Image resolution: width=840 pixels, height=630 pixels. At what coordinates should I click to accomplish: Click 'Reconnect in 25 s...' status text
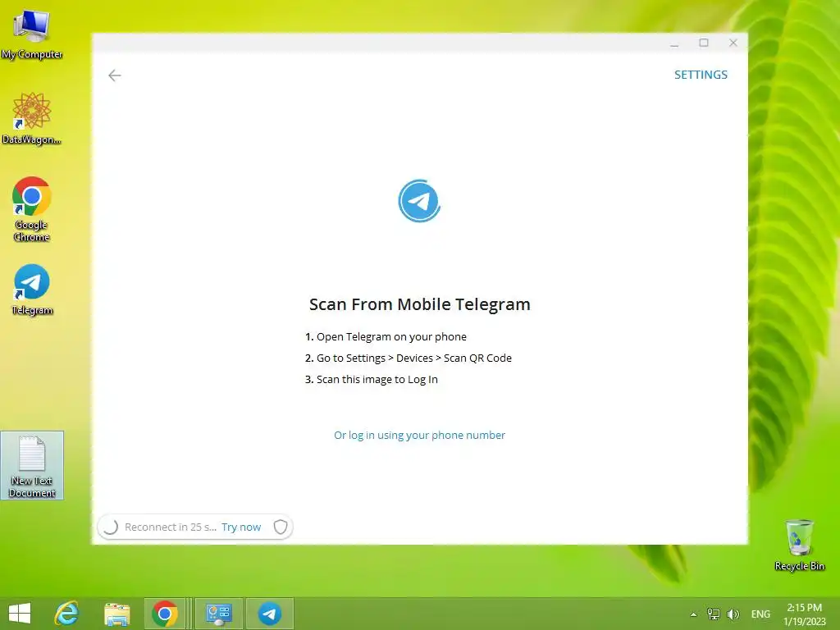pos(171,527)
